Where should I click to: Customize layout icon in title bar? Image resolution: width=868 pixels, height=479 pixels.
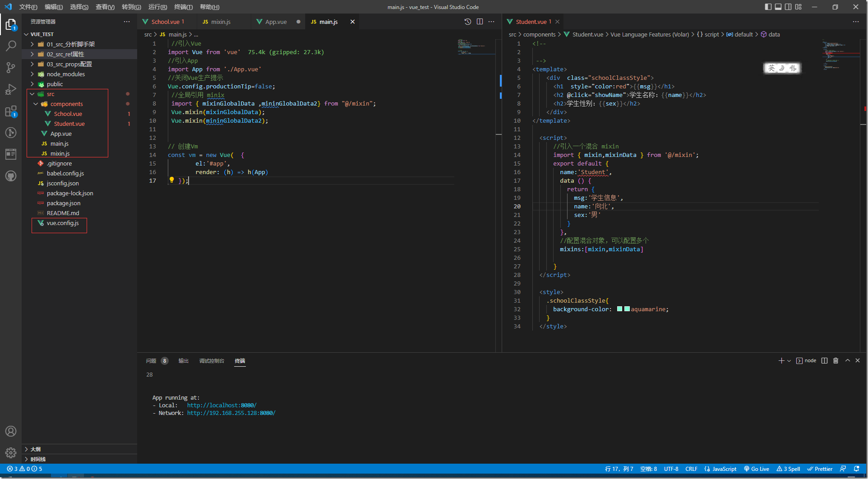click(799, 7)
